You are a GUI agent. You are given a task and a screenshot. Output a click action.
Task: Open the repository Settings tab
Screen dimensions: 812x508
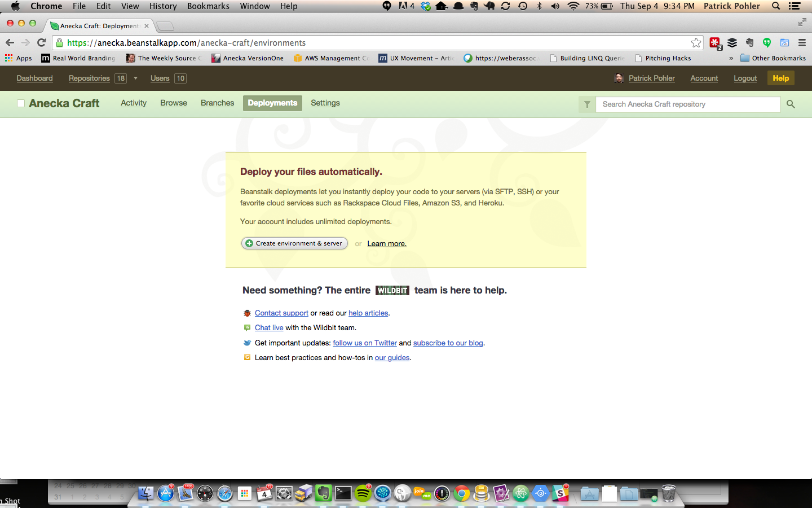tap(325, 103)
